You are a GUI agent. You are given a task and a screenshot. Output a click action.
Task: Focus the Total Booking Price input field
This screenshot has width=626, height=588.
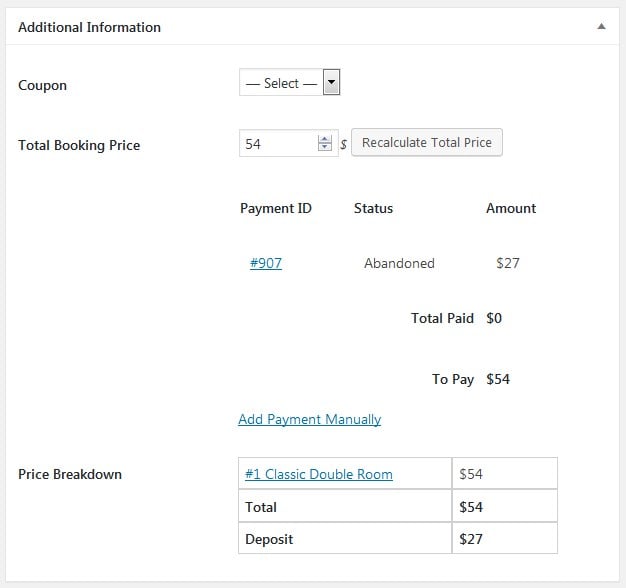click(277, 144)
